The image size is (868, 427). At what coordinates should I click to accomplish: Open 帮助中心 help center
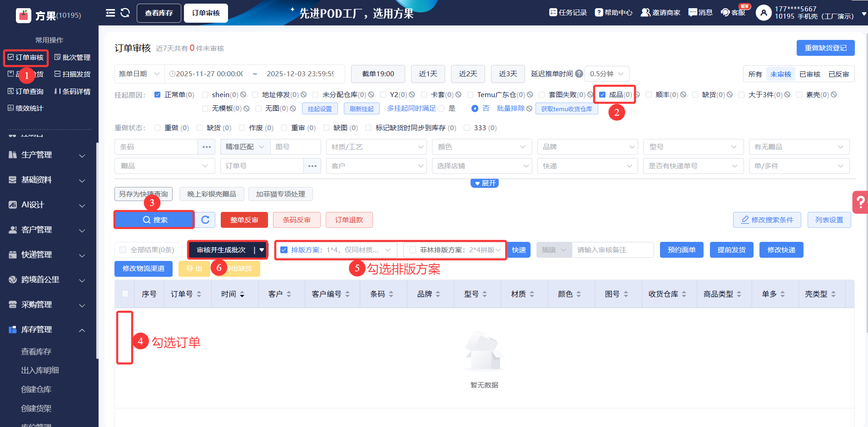(614, 13)
